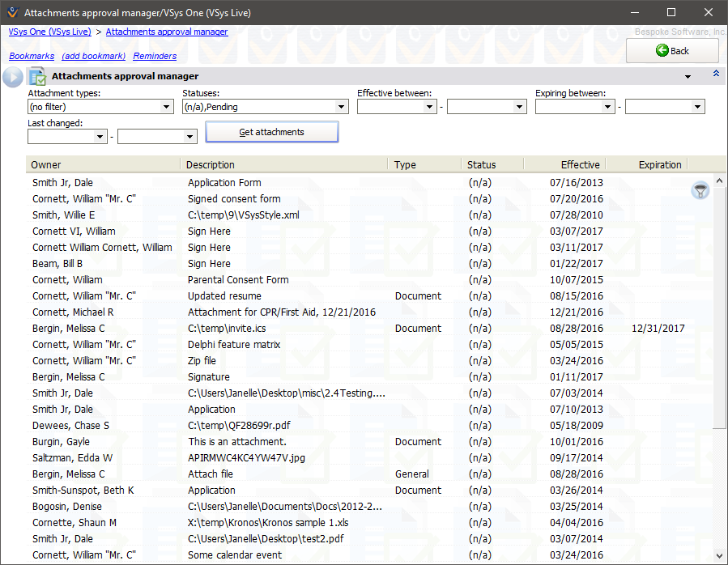Click the vertical scrollbar's down arrow
Viewport: 728px width, 565px height.
720,556
